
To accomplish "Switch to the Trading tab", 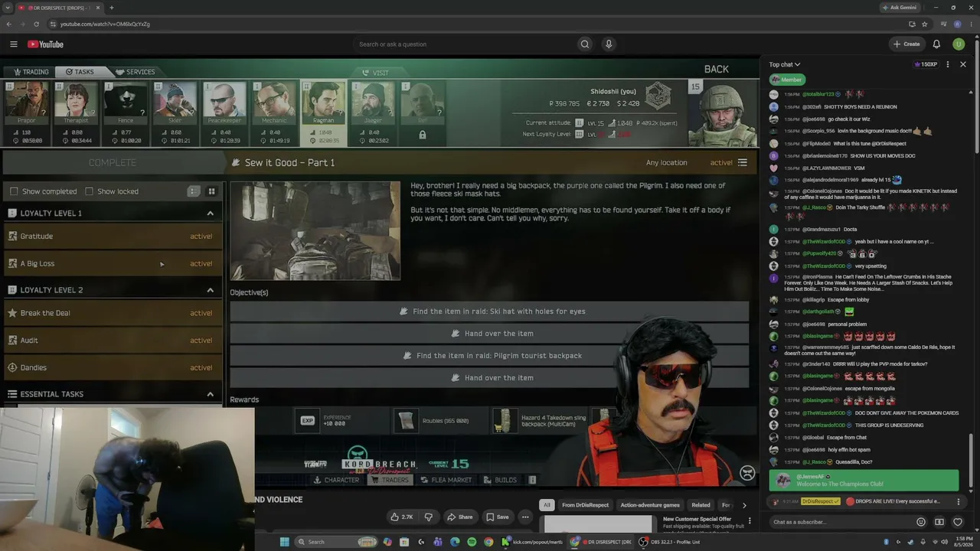I will click(31, 72).
